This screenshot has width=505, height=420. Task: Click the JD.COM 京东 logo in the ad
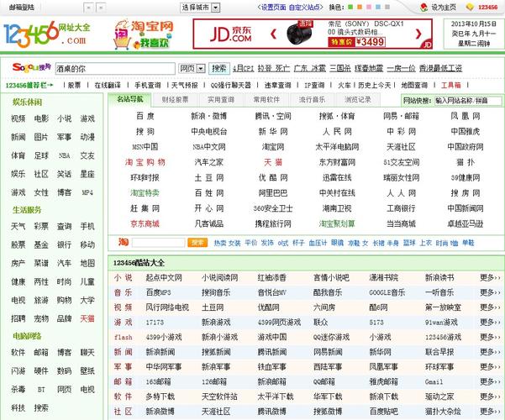coord(230,34)
